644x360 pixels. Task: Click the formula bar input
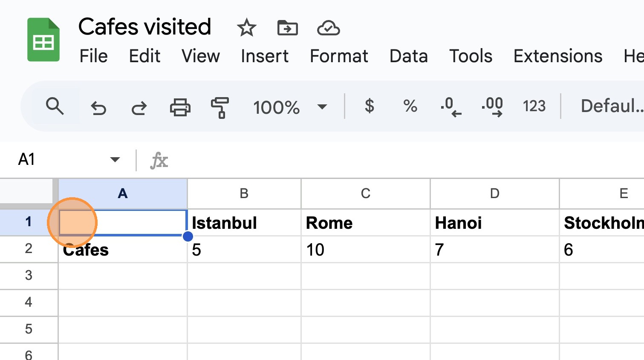(x=384, y=160)
